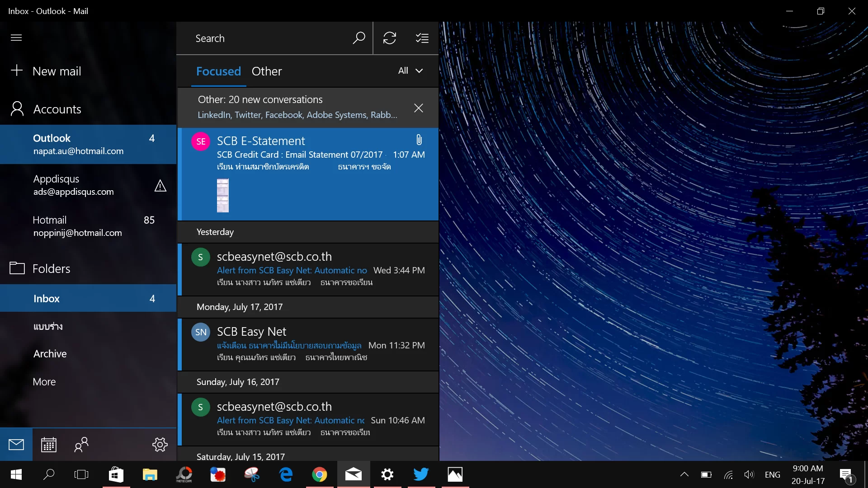Click the search magnifier icon
868x488 pixels.
tap(359, 38)
